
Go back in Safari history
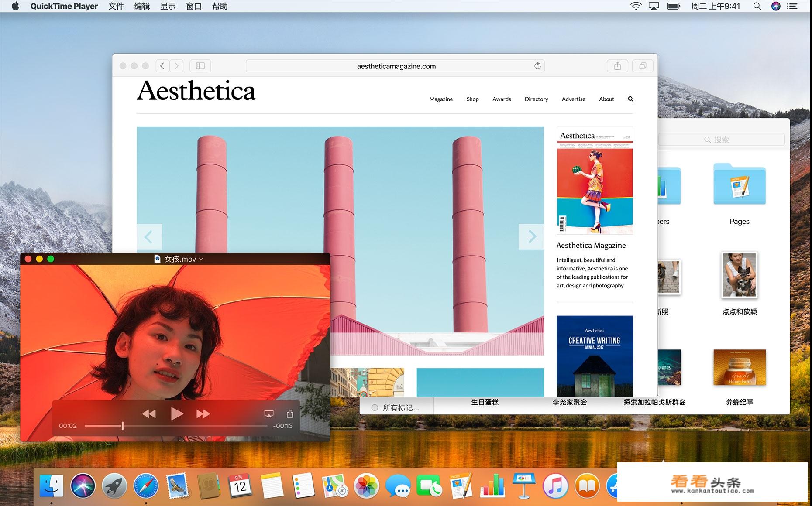162,66
